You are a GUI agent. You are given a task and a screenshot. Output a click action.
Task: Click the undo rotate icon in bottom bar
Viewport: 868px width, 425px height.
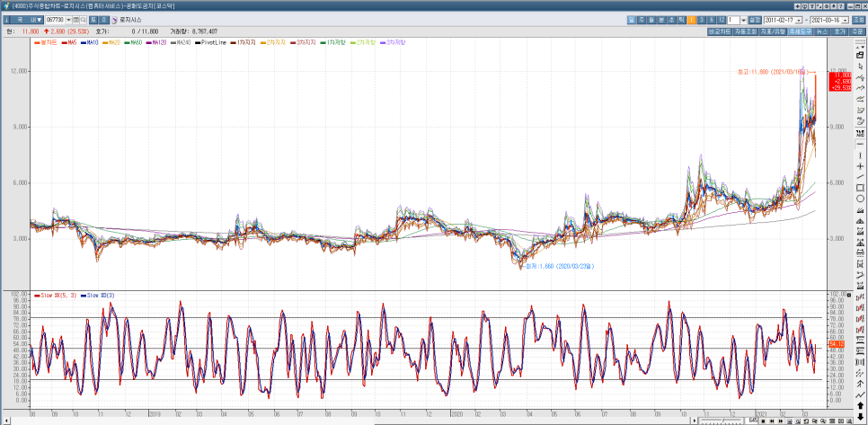pos(807,421)
